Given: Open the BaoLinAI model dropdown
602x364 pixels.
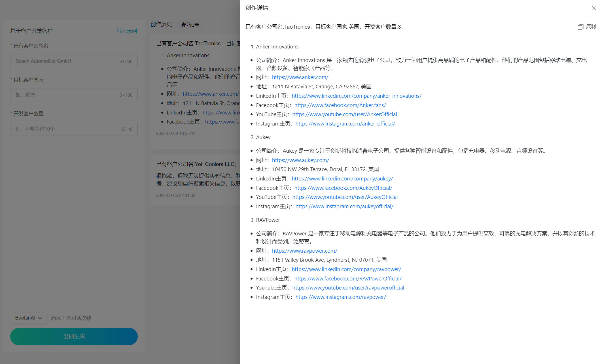Looking at the screenshot, I should tap(28, 318).
